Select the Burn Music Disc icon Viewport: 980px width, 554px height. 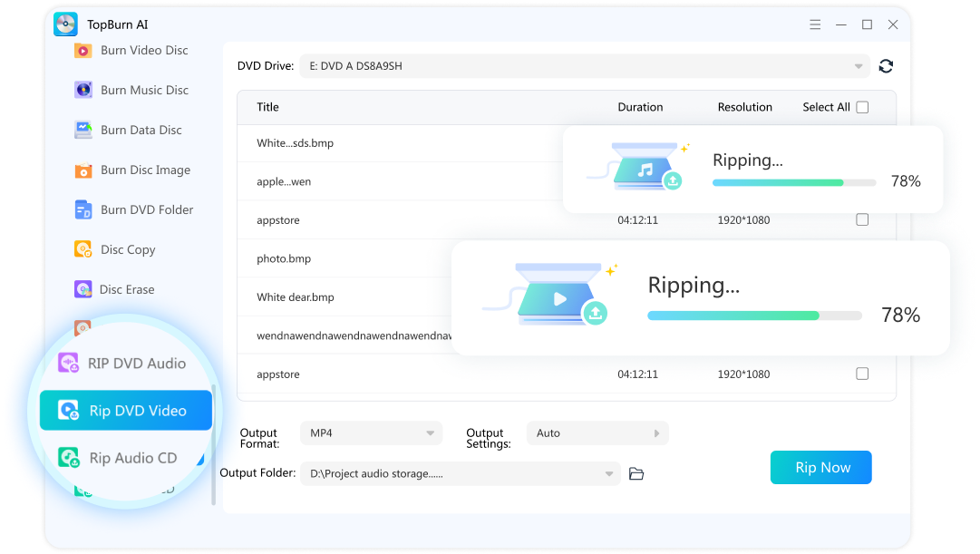pos(83,90)
